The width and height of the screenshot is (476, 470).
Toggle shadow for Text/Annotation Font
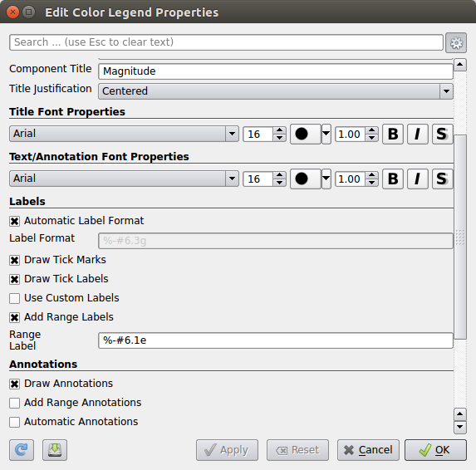(442, 179)
